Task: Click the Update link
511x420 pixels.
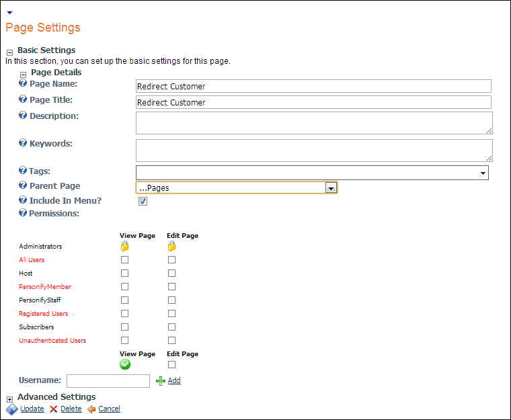Action: pyautogui.click(x=32, y=409)
